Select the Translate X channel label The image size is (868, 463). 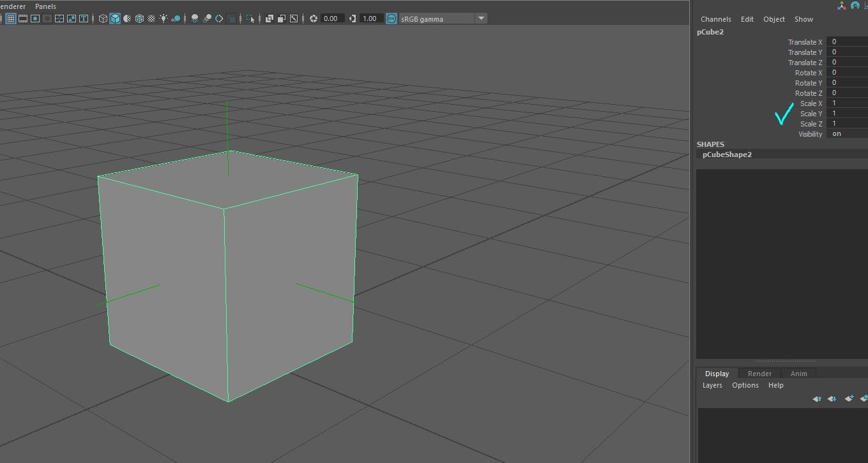[805, 42]
